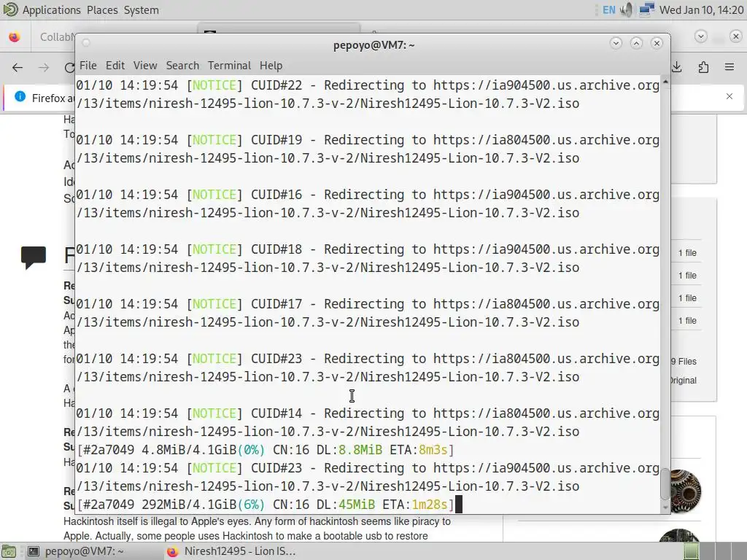The image size is (747, 560).
Task: Click the EN keyboard layout indicator
Action: click(609, 10)
